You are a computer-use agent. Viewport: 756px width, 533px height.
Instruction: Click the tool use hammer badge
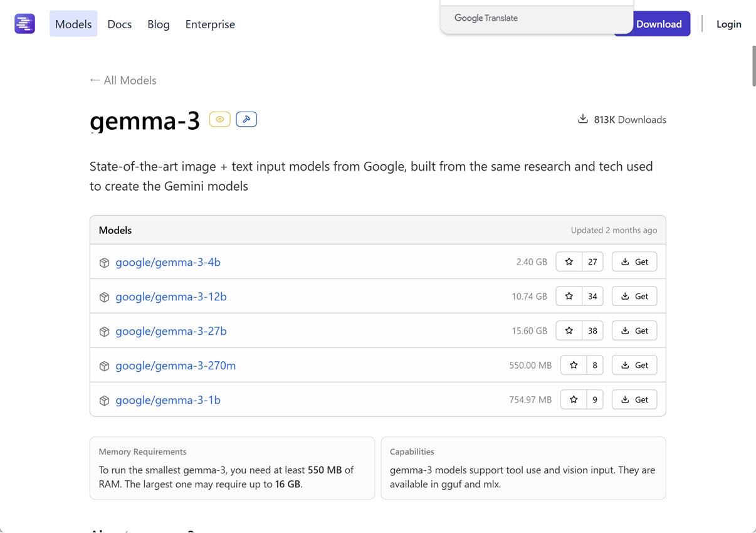click(x=246, y=119)
